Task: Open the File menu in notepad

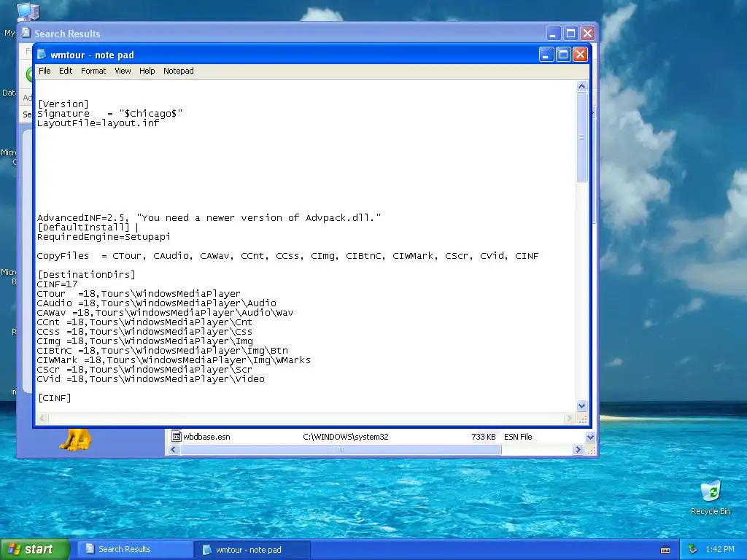Action: 44,71
